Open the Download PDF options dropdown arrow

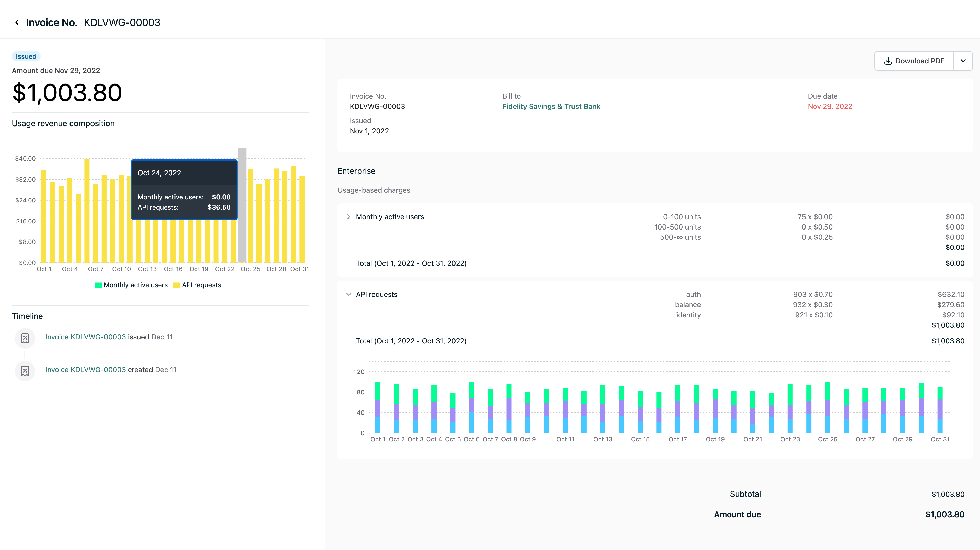963,61
